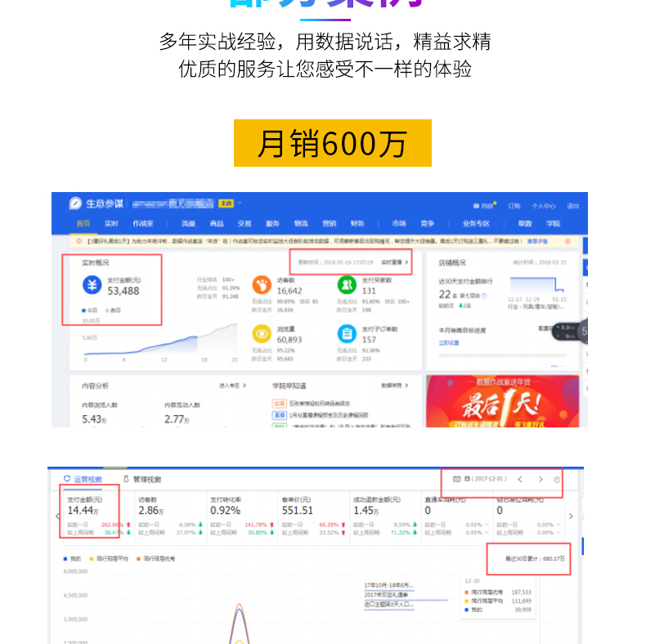Expand the shop switcher dropdown arrow

240,203
